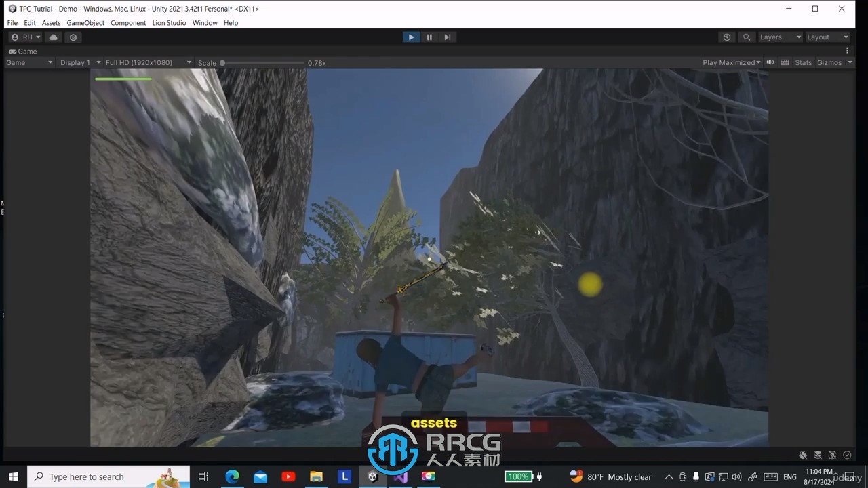Open the Lion Studio menu
This screenshot has width=868, height=488.
(169, 23)
